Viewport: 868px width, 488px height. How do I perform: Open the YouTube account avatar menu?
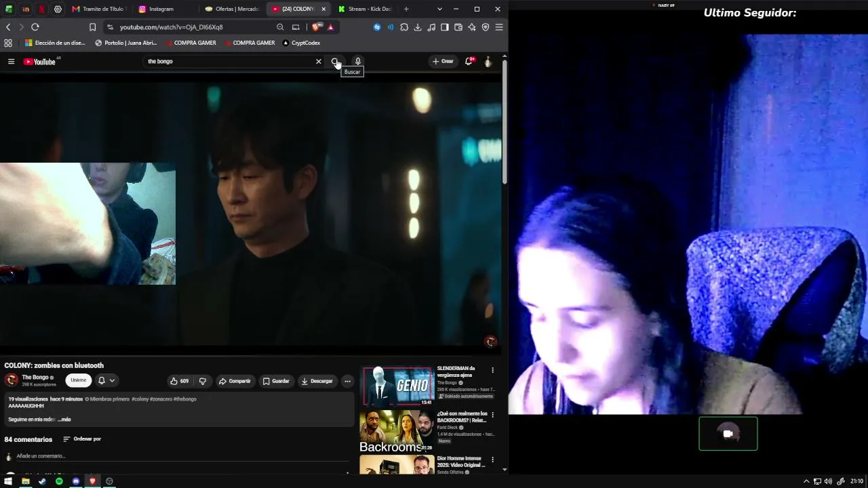coord(488,62)
